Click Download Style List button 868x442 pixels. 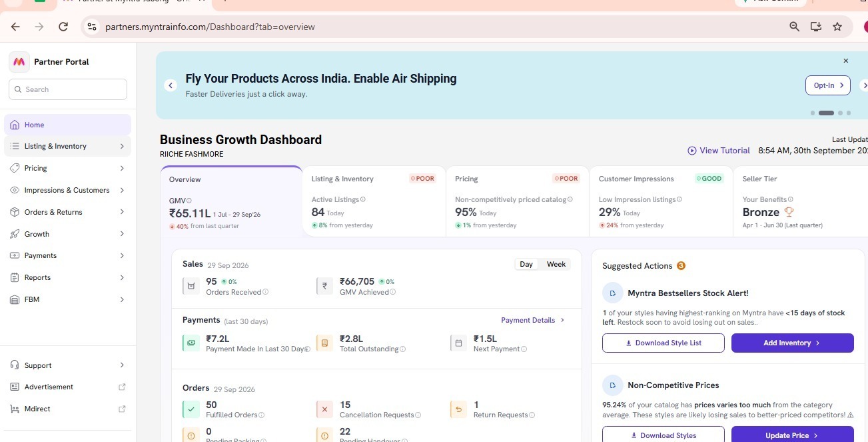663,343
